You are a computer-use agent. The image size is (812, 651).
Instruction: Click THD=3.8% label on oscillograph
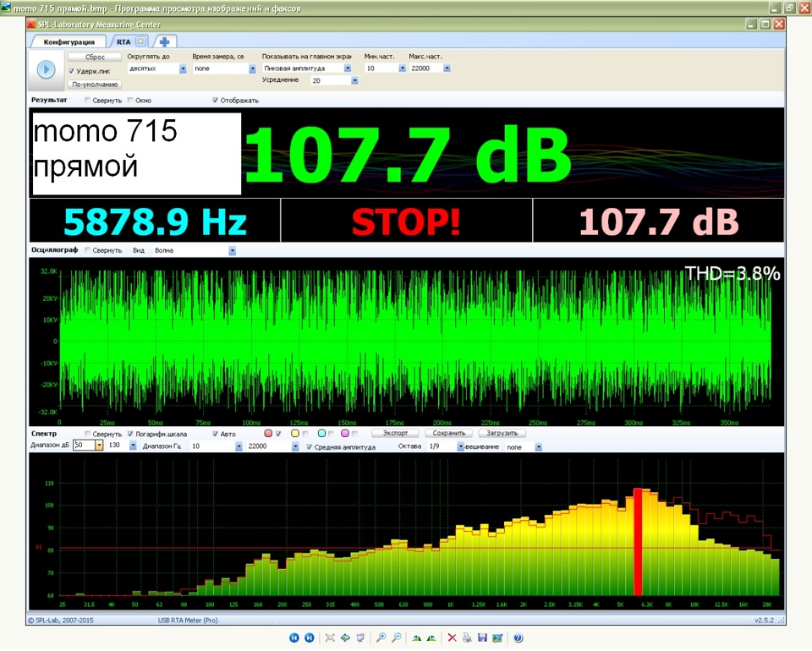click(732, 273)
